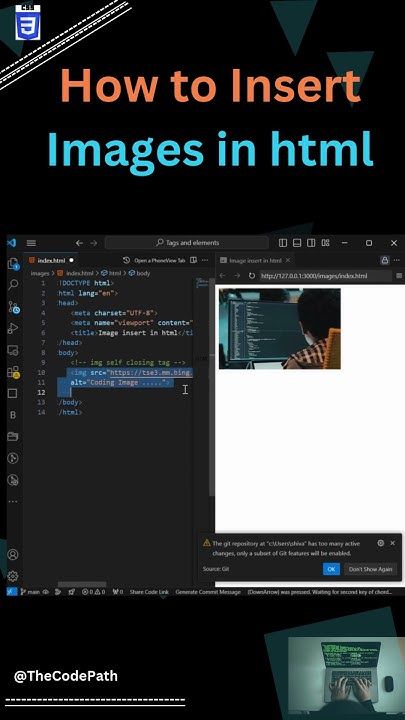The image size is (405, 720).
Task: Select the 'html' breadcrumb element
Action: 111,273
